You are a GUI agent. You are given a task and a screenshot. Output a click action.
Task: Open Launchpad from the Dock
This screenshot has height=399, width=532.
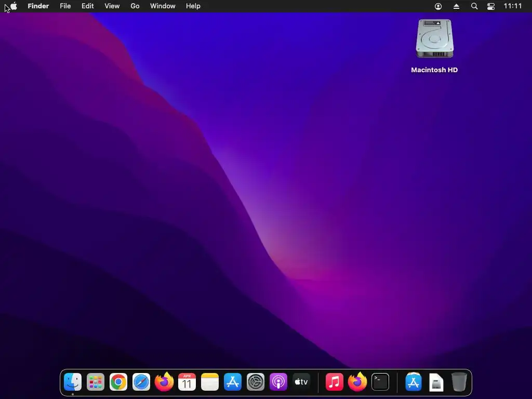click(96, 382)
